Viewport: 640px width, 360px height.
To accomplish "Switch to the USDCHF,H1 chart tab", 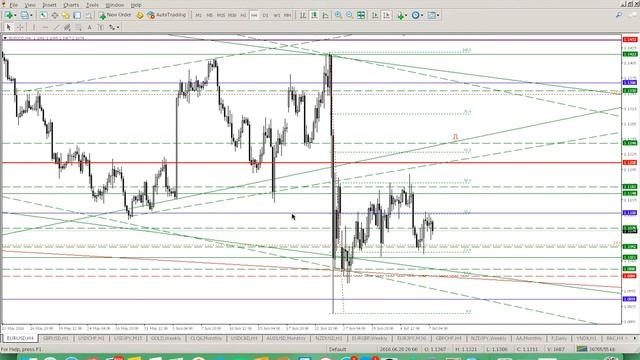I will click(x=91, y=338).
